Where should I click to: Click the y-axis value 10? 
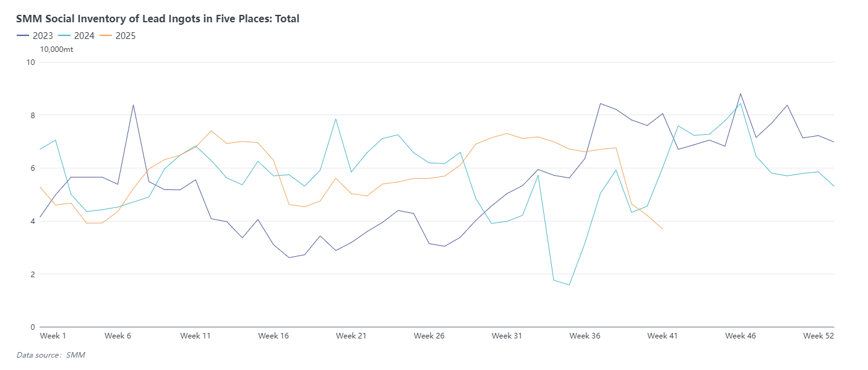[30, 62]
